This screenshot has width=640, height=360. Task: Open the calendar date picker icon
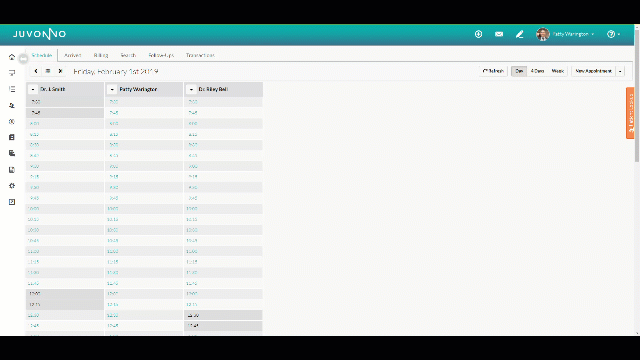[48, 71]
